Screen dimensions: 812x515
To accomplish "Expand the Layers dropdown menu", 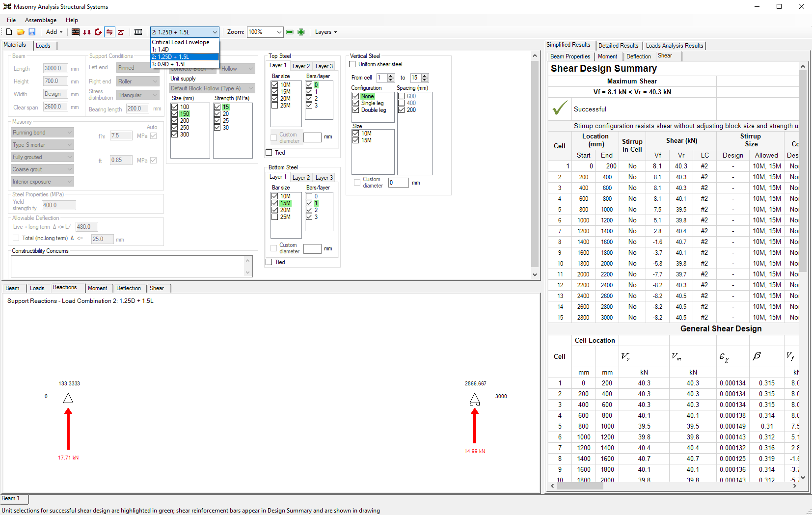I will (x=326, y=32).
